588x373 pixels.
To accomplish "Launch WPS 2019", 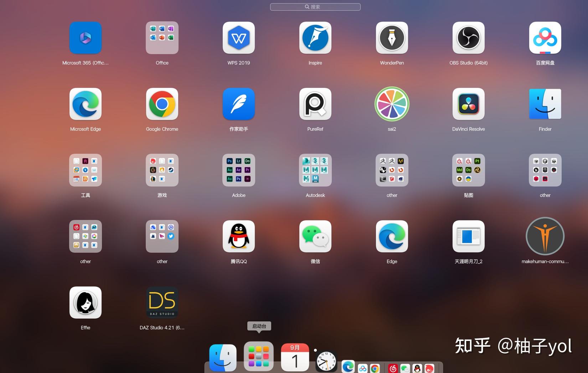I will click(238, 38).
